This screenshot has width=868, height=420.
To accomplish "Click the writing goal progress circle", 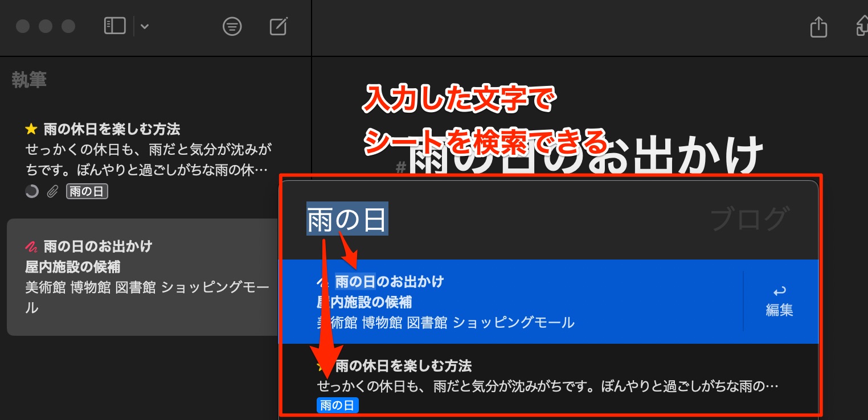I will tap(32, 192).
